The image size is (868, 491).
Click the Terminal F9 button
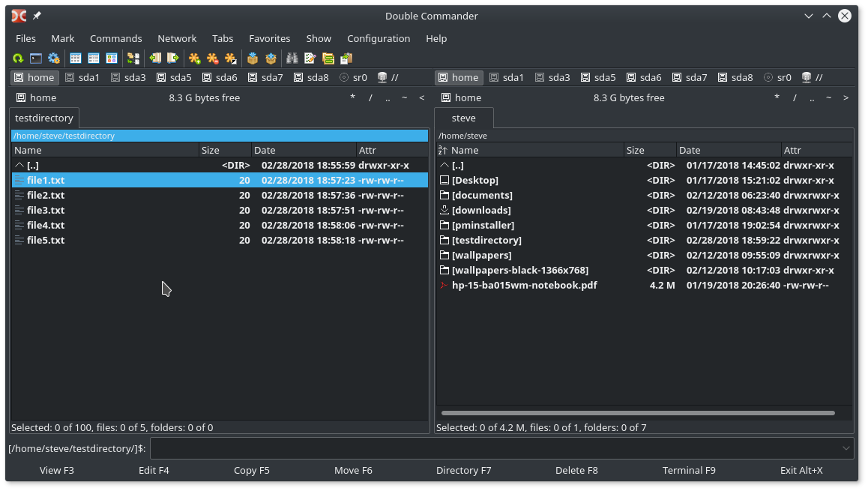click(689, 471)
